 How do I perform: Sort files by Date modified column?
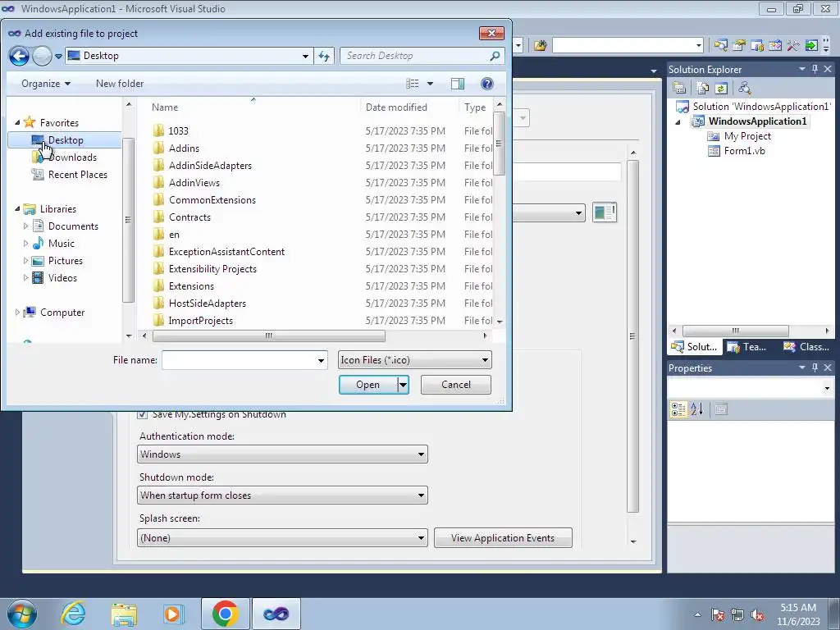click(x=410, y=107)
